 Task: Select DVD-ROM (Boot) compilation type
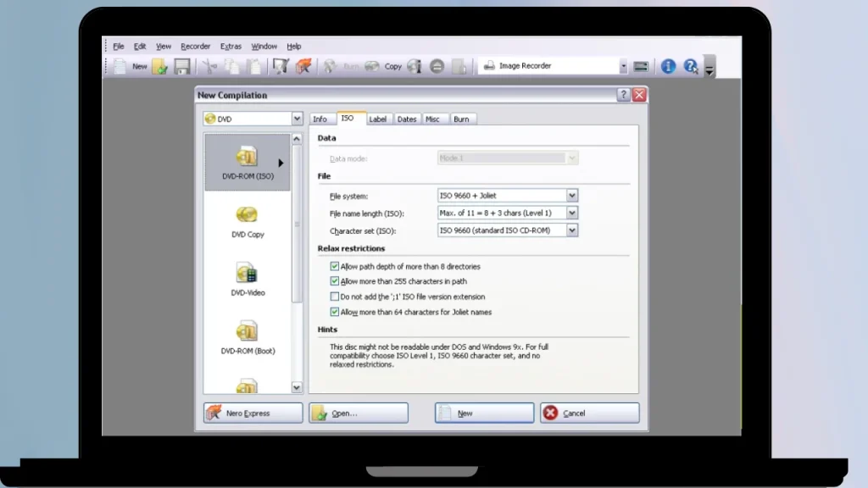coord(248,338)
